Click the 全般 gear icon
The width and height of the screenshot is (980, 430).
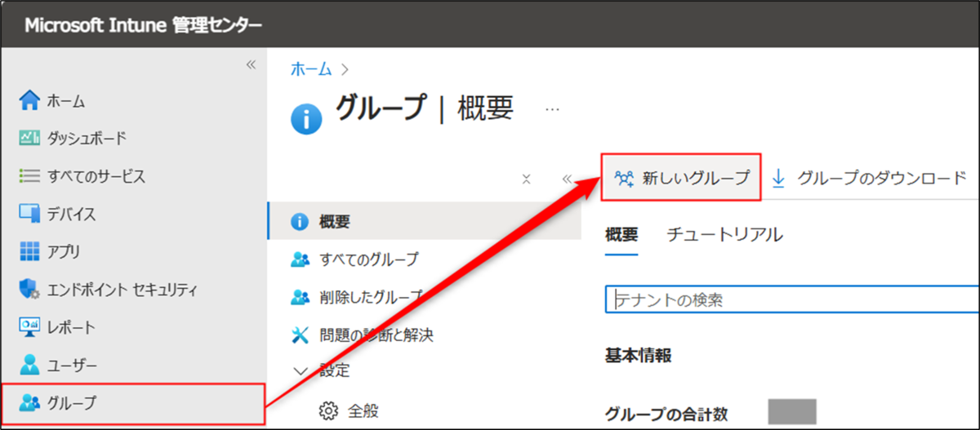pyautogui.click(x=327, y=410)
